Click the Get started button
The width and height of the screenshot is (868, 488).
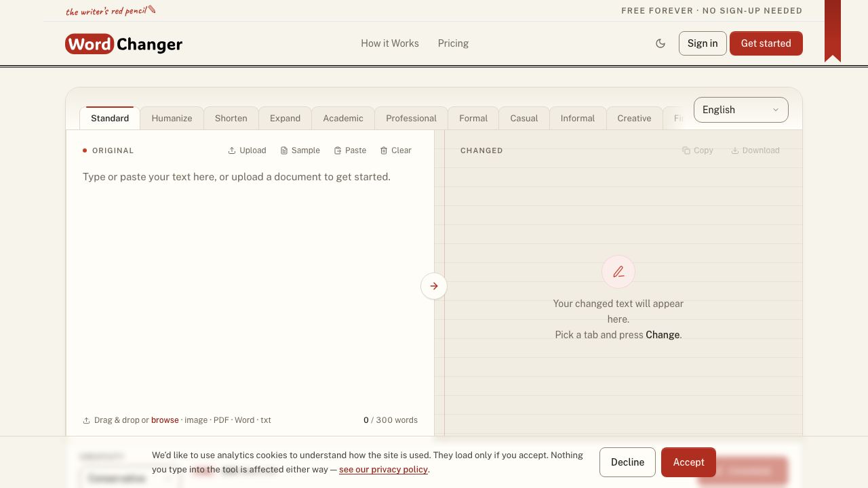click(766, 43)
